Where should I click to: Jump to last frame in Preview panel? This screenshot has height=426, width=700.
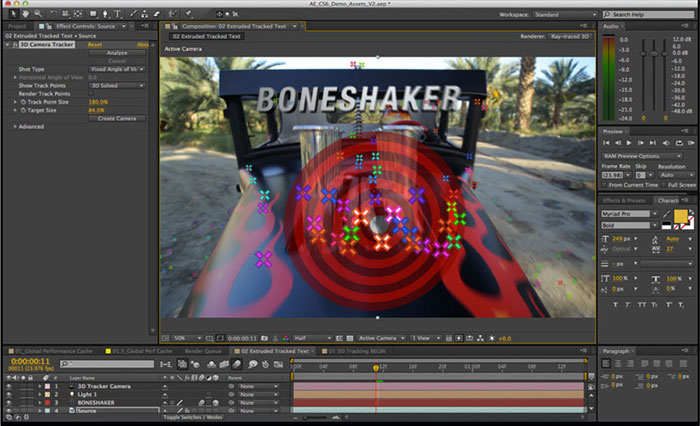[653, 143]
